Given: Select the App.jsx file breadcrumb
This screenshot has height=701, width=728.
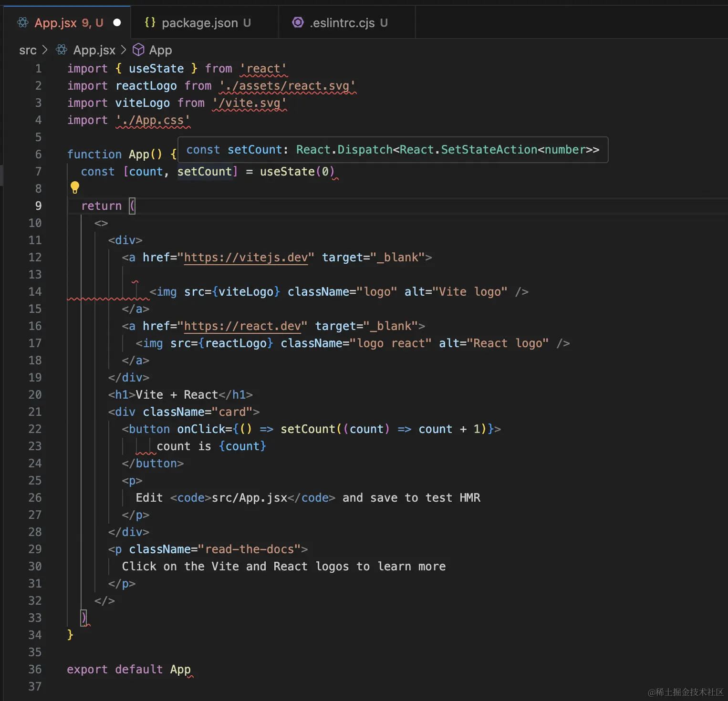Looking at the screenshot, I should (94, 50).
